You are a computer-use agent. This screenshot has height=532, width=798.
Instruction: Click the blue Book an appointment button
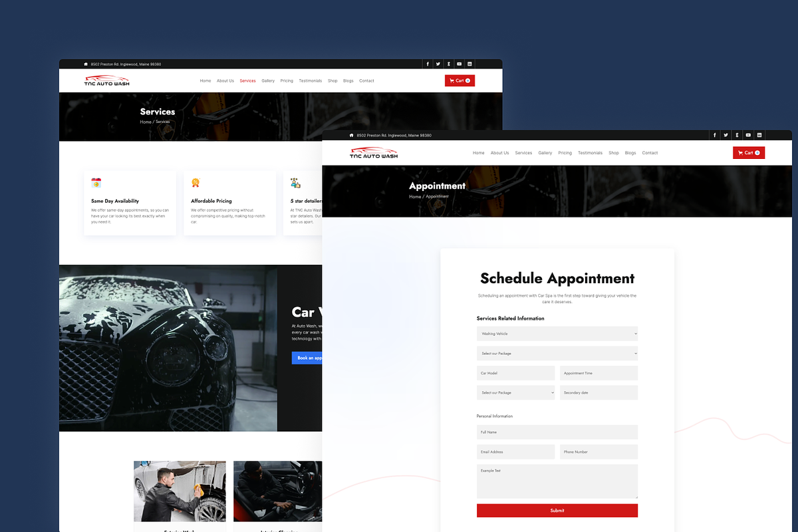(307, 358)
